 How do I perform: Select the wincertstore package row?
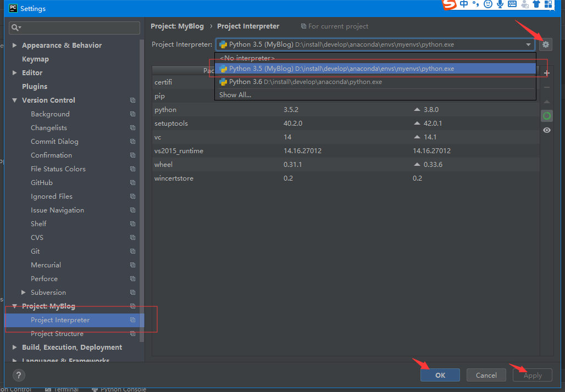coord(346,178)
